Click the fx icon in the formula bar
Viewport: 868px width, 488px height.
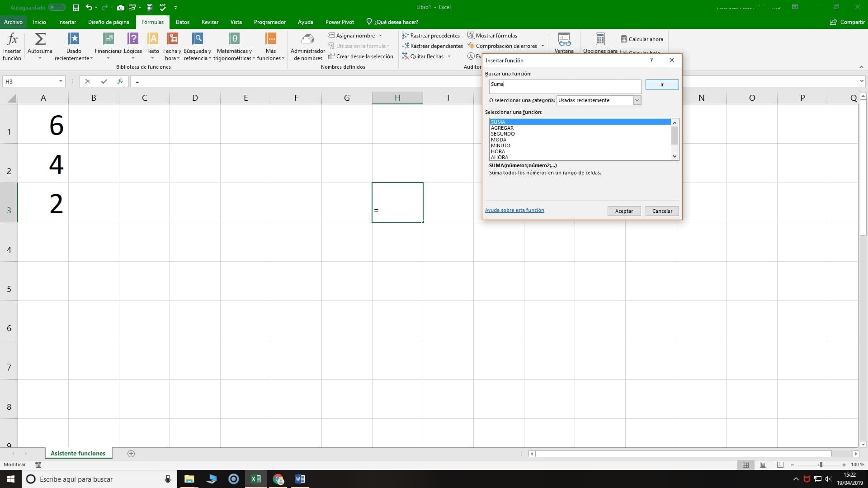point(120,81)
